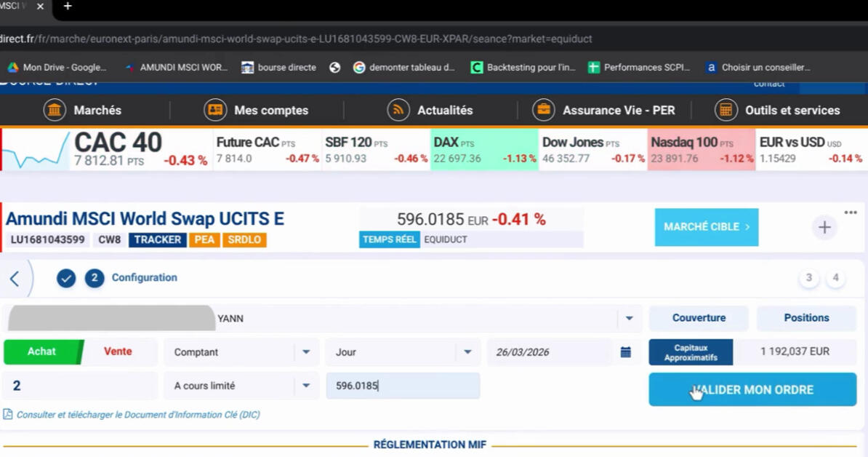The image size is (868, 457).
Task: Click the limit price field 596.0185
Action: tap(403, 386)
